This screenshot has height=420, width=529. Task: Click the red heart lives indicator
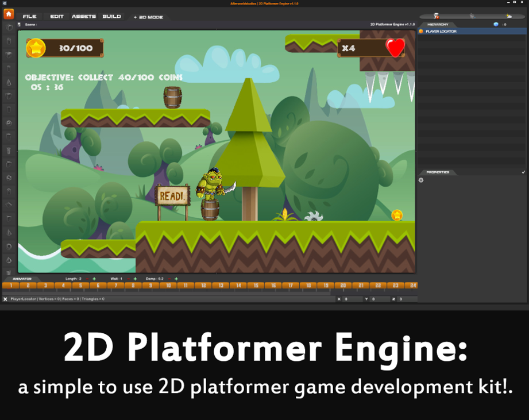395,47
